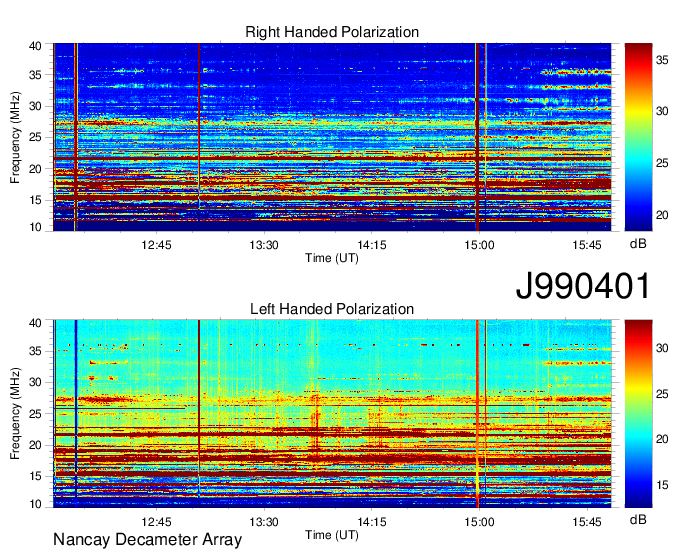This screenshot has width=680, height=552.
Task: Click the 'Right Handed Polarization' plot title
Action: click(332, 32)
